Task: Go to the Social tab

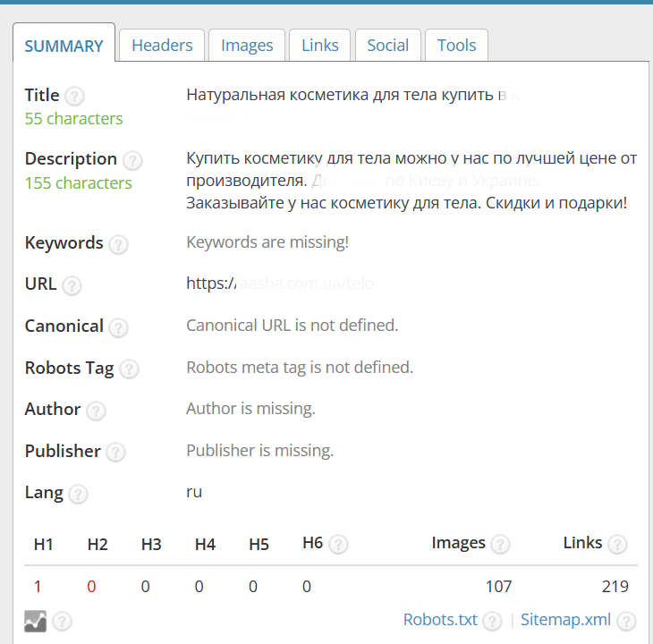Action: (x=387, y=45)
